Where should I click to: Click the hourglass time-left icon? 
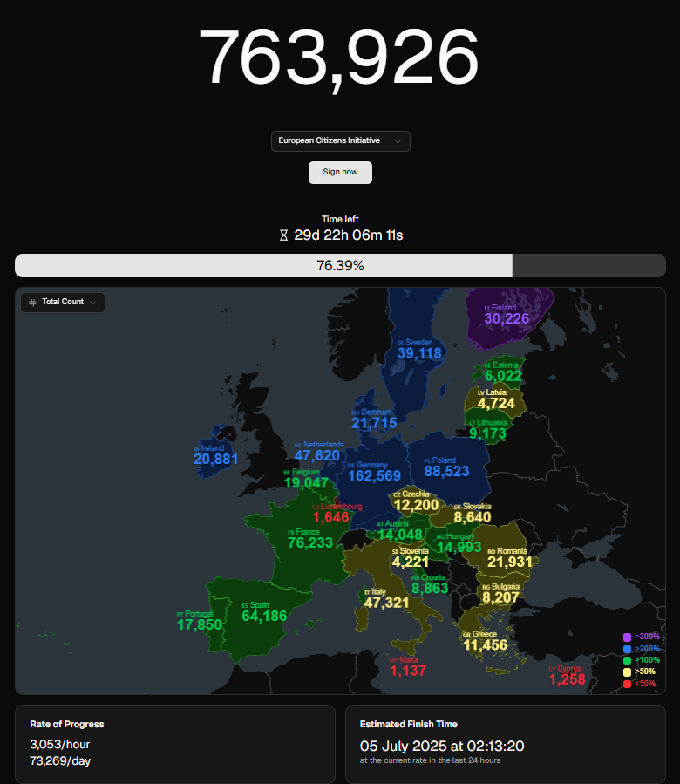tap(283, 235)
